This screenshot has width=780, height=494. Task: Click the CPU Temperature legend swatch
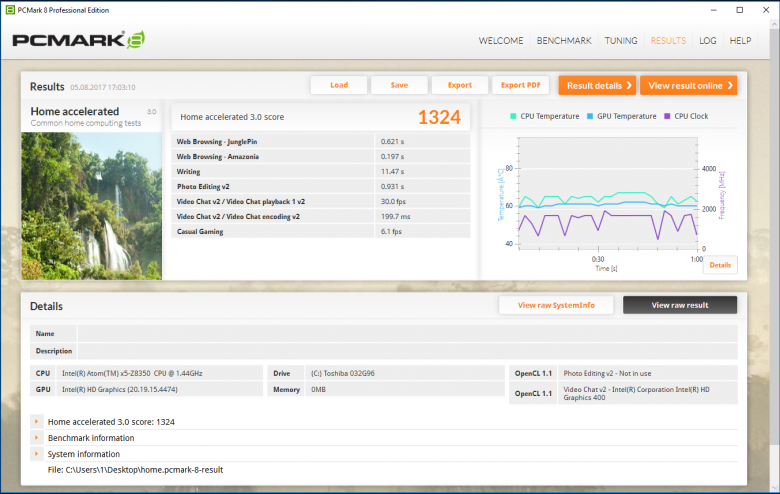tap(513, 116)
